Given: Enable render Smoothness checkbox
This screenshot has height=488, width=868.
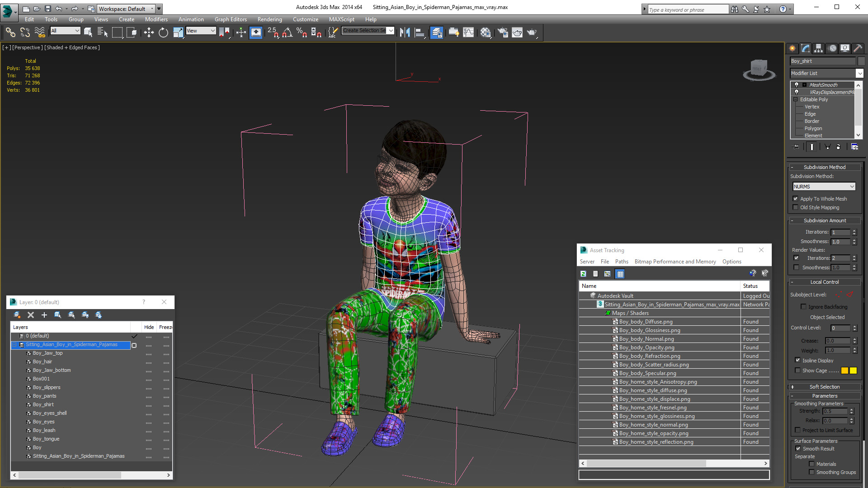Looking at the screenshot, I should click(797, 267).
